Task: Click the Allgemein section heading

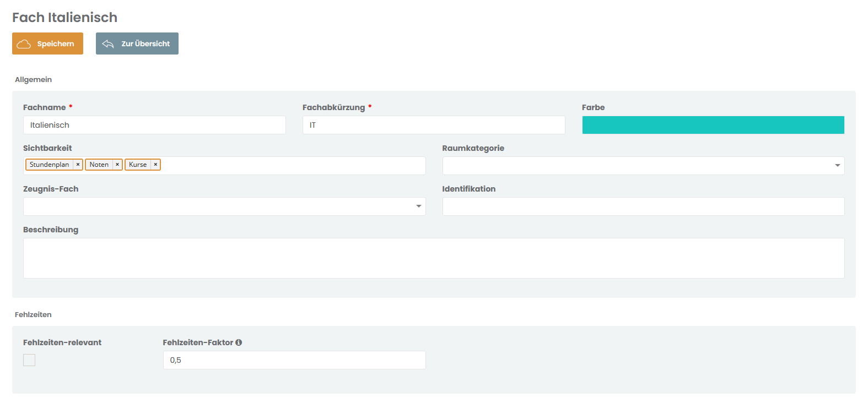Action: click(x=33, y=80)
